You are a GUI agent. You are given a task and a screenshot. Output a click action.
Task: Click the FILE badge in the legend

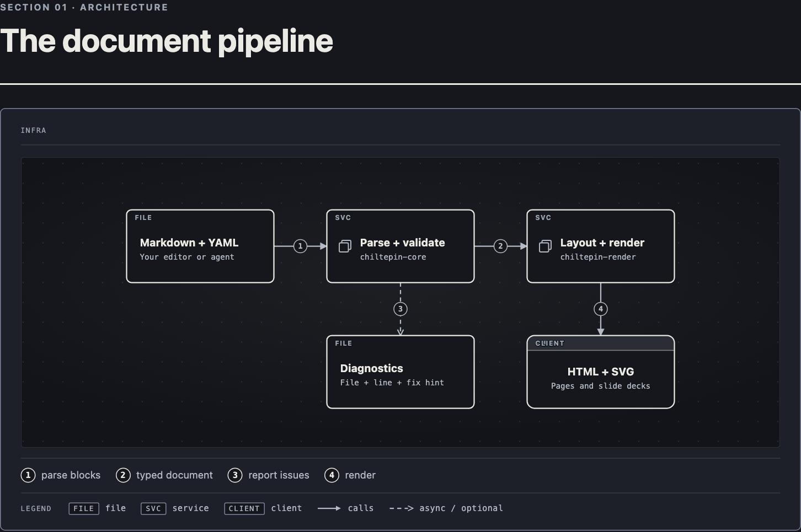pyautogui.click(x=84, y=508)
